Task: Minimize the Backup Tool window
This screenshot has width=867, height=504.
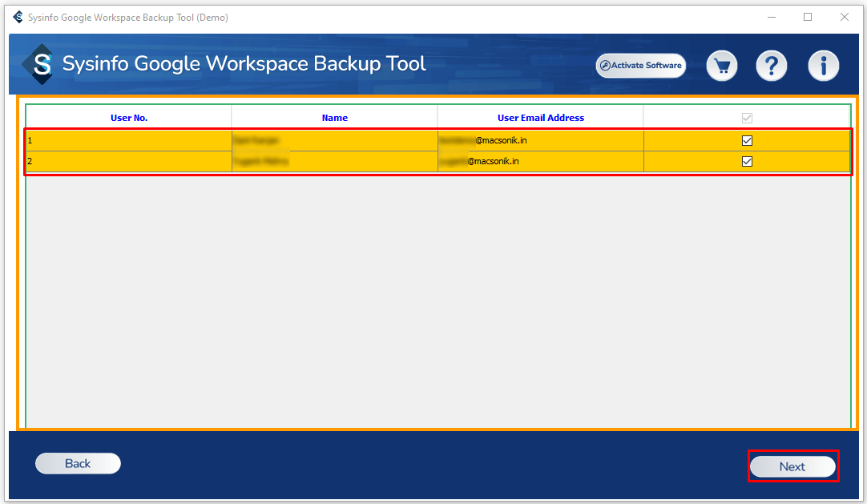Action: 771,17
